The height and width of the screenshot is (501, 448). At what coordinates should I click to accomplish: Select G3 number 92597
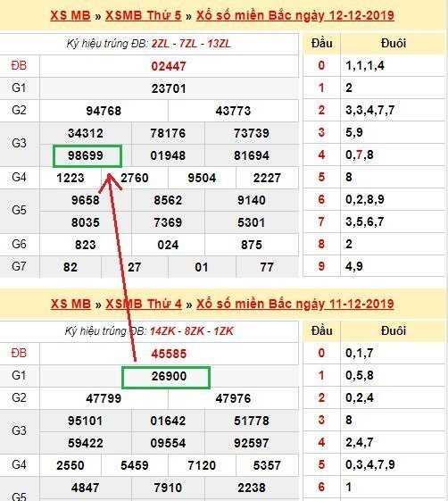click(x=252, y=443)
